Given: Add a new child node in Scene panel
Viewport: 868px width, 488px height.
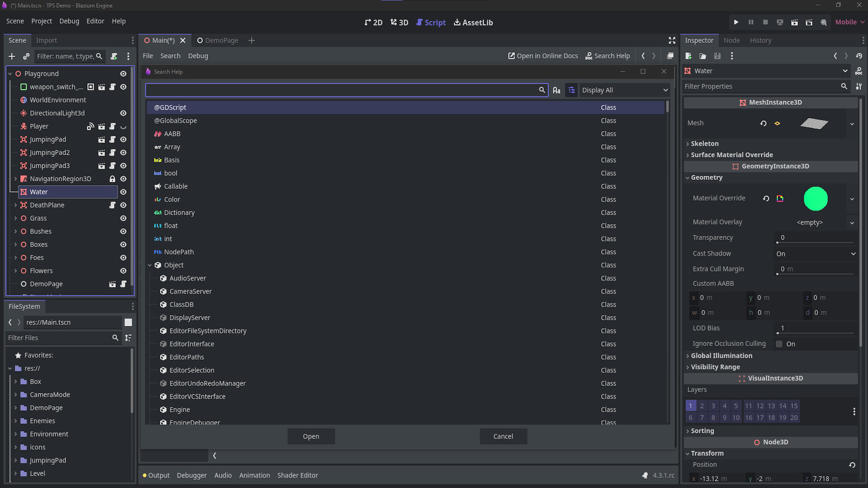Looking at the screenshot, I should pos(12,56).
